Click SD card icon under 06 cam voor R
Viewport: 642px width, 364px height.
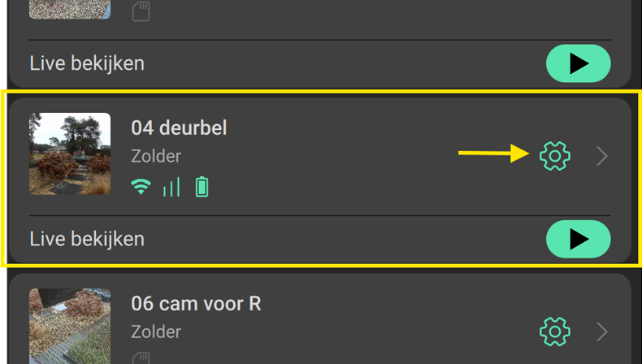(141, 358)
